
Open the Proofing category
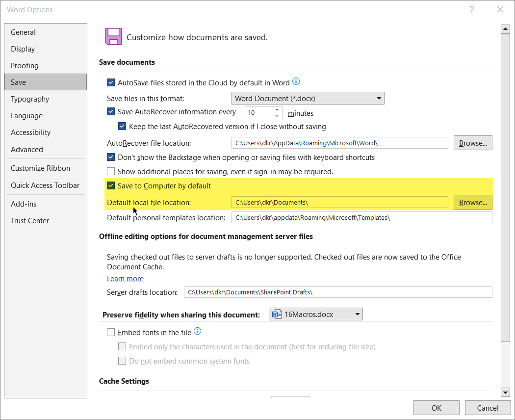pyautogui.click(x=46, y=66)
